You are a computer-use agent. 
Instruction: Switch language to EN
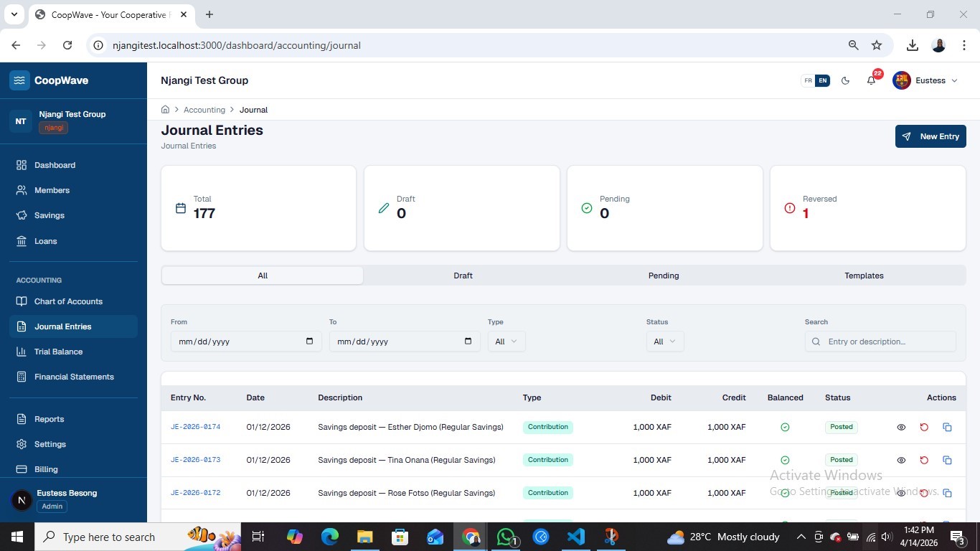822,80
